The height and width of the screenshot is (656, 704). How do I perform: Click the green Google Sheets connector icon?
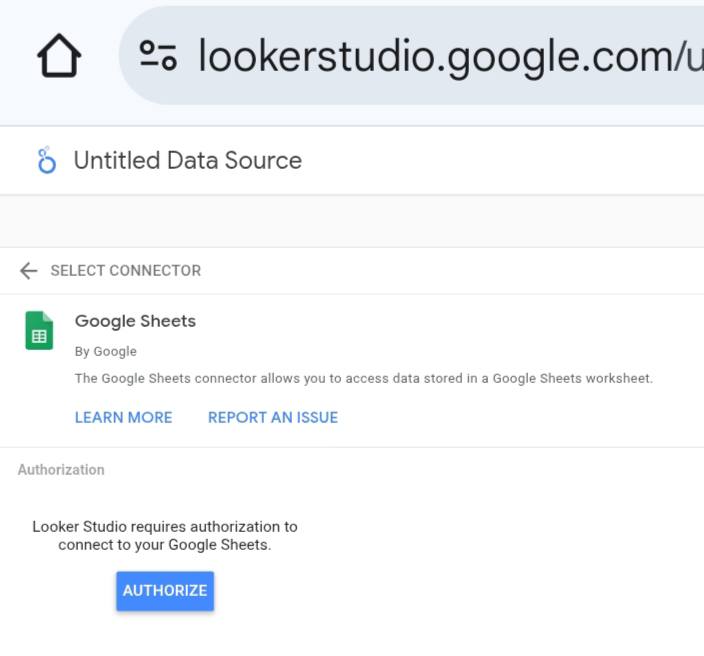(x=39, y=331)
